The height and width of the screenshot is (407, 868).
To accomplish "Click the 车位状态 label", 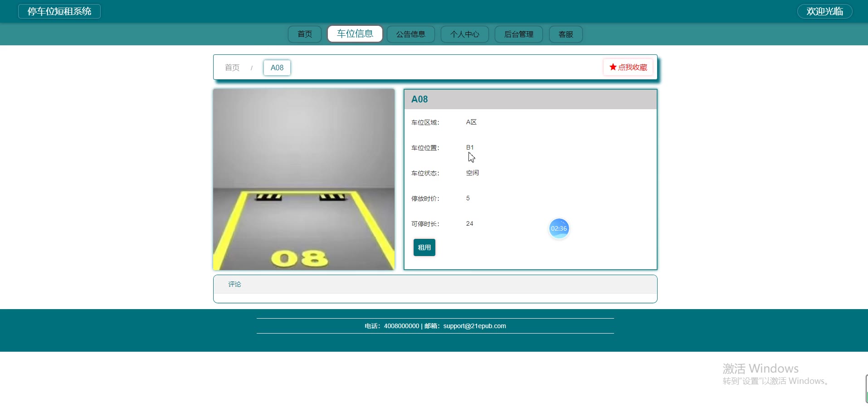I will click(425, 173).
